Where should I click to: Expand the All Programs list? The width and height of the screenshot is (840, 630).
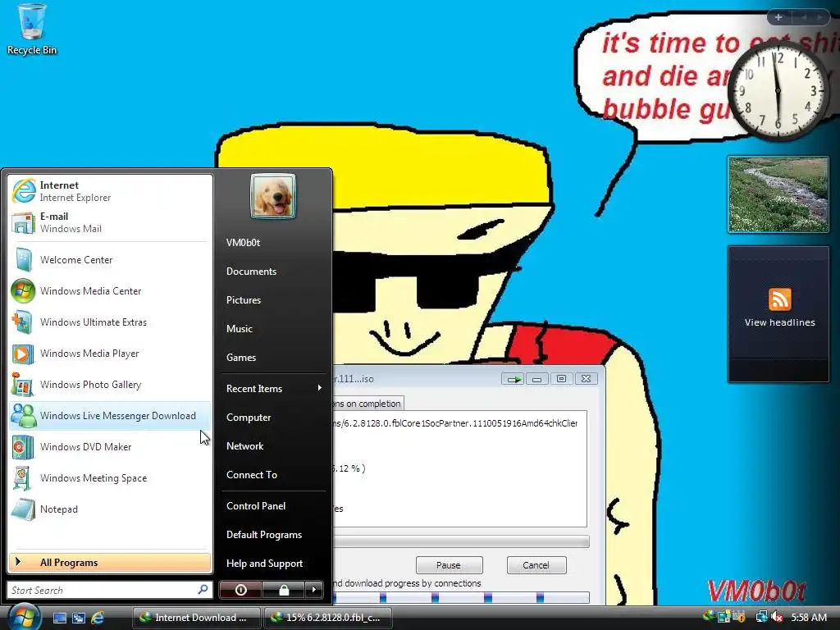(110, 562)
